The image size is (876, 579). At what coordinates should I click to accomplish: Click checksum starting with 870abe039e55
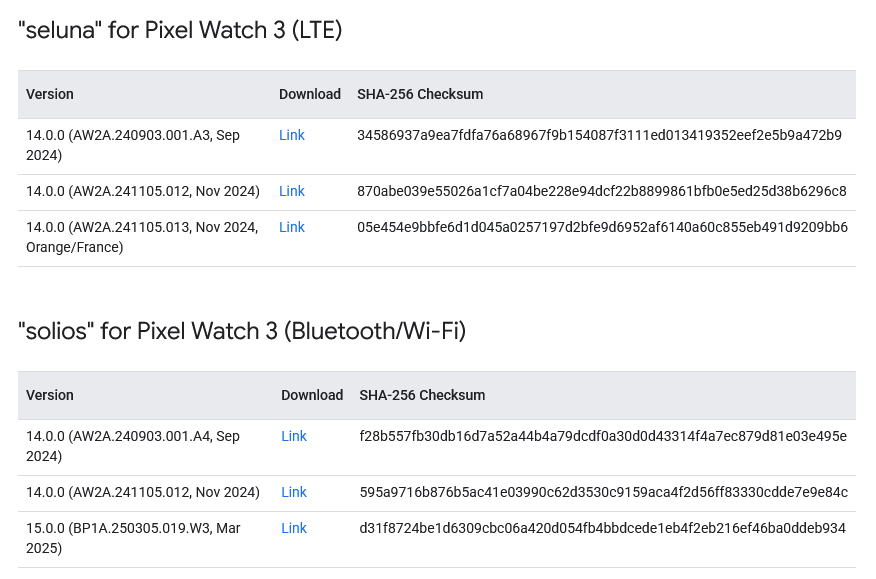pos(602,191)
